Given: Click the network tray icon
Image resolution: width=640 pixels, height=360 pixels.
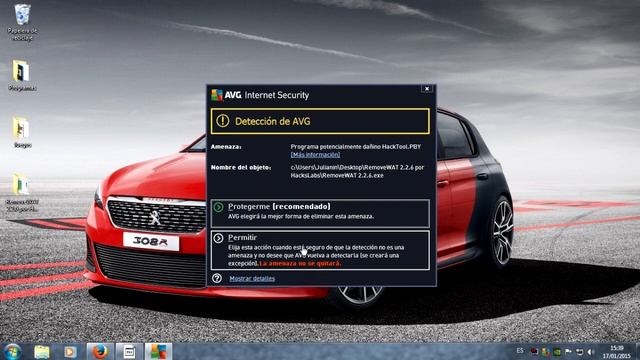Looking at the screenshot, I should 579,351.
